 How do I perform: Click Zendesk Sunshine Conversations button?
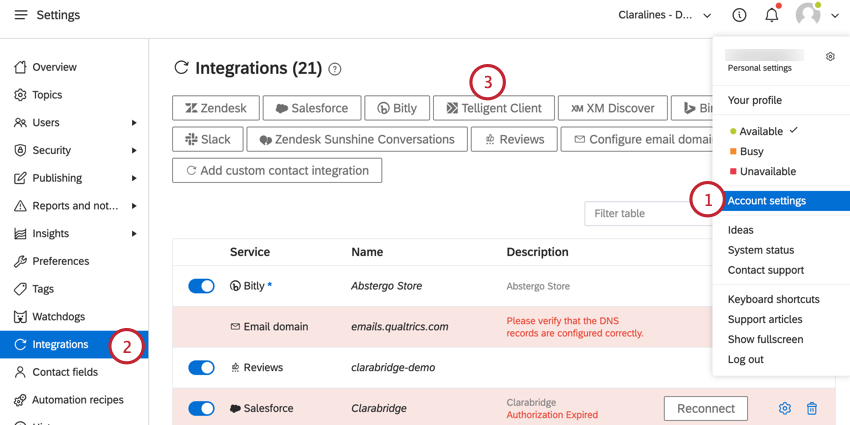357,139
